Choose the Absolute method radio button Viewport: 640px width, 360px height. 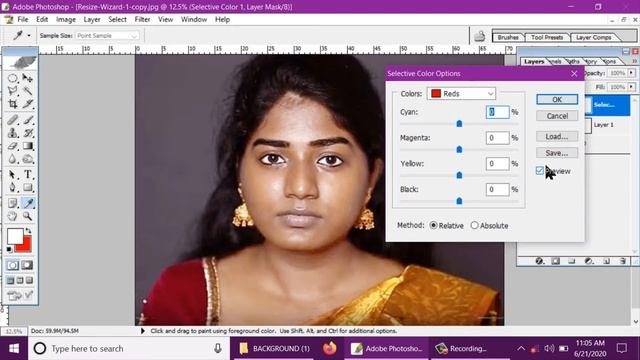click(474, 225)
